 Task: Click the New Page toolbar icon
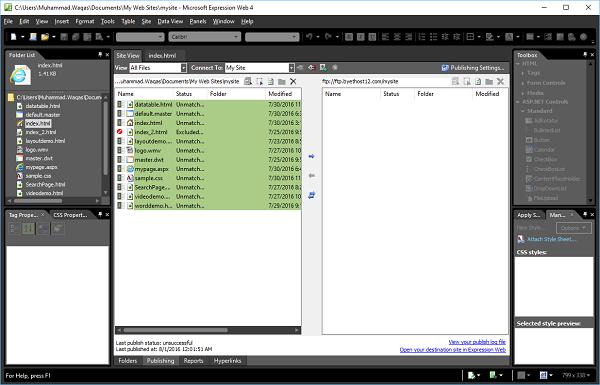coord(13,37)
